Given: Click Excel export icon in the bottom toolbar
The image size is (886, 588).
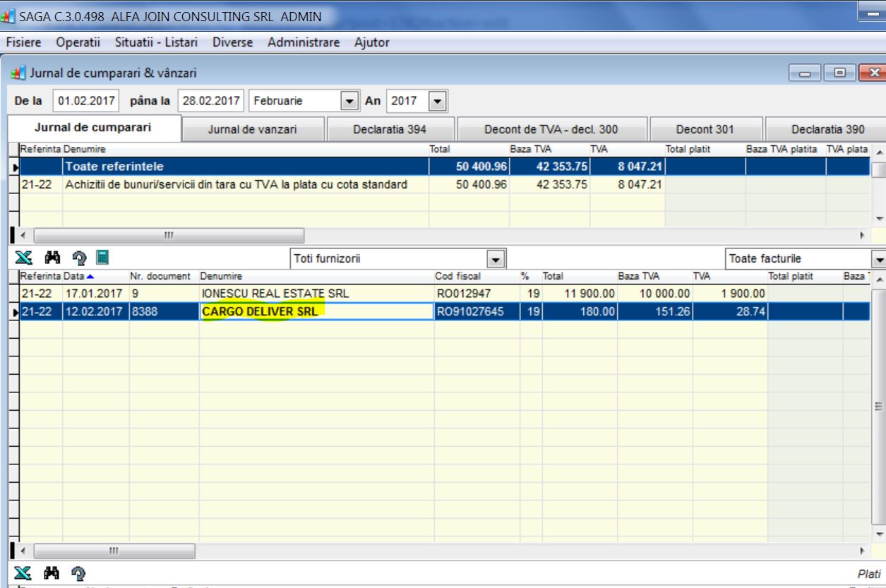Looking at the screenshot, I should coord(21,572).
